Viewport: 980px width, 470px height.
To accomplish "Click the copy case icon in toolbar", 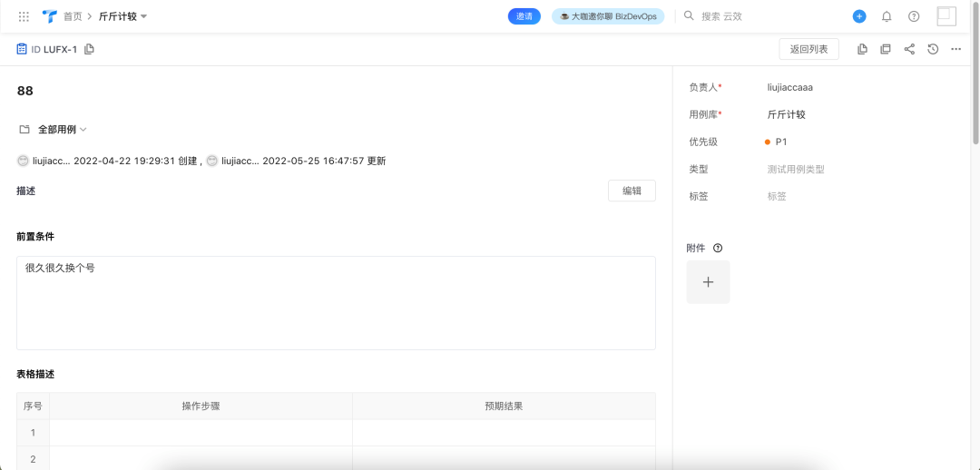I will 862,49.
